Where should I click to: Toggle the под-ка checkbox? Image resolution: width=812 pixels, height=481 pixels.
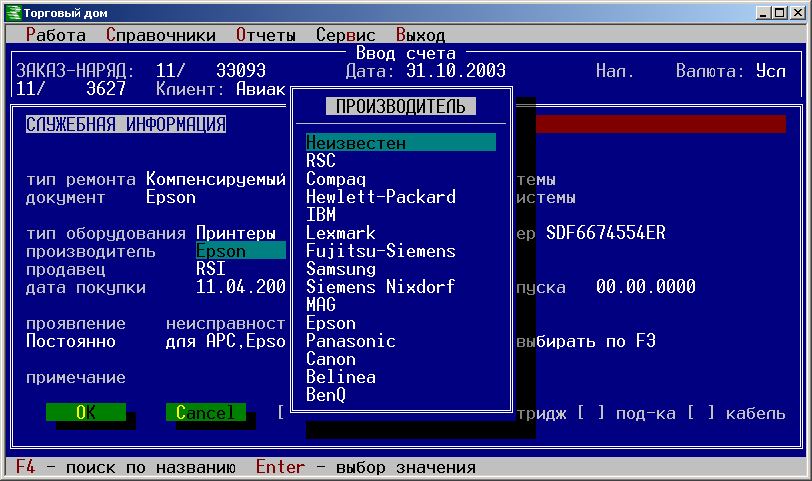tap(591, 413)
